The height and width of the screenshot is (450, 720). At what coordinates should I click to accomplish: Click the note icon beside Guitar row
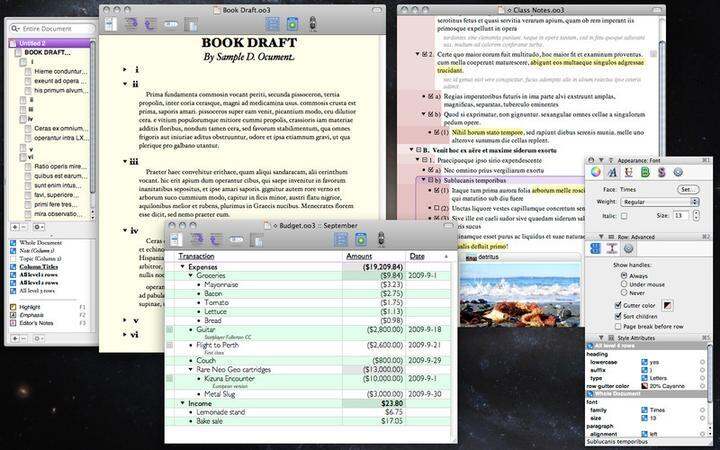point(170,330)
